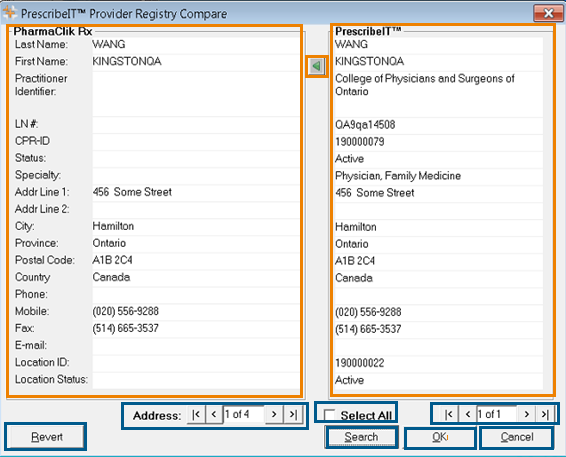The image size is (566, 457).
Task: Click the PharmaClik First Name field KINGSTONQA
Action: [x=196, y=62]
